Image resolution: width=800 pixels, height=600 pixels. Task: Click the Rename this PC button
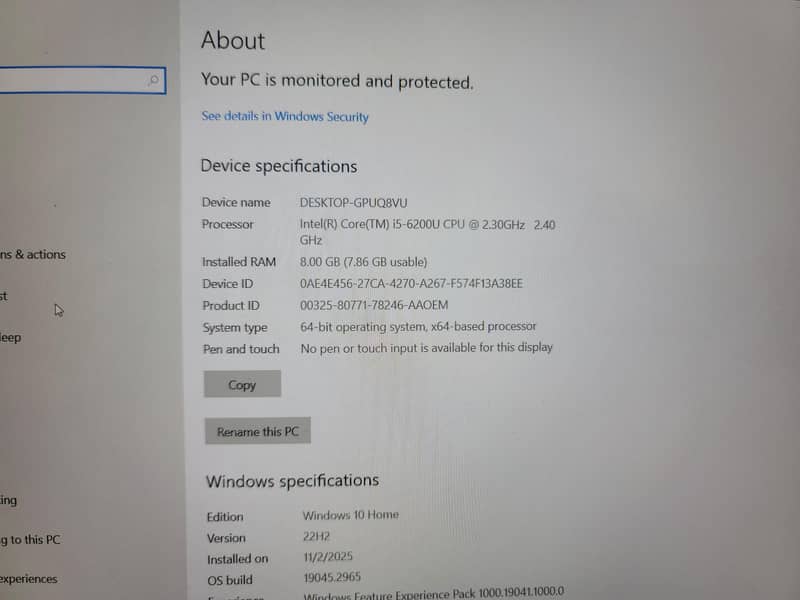[x=257, y=432]
